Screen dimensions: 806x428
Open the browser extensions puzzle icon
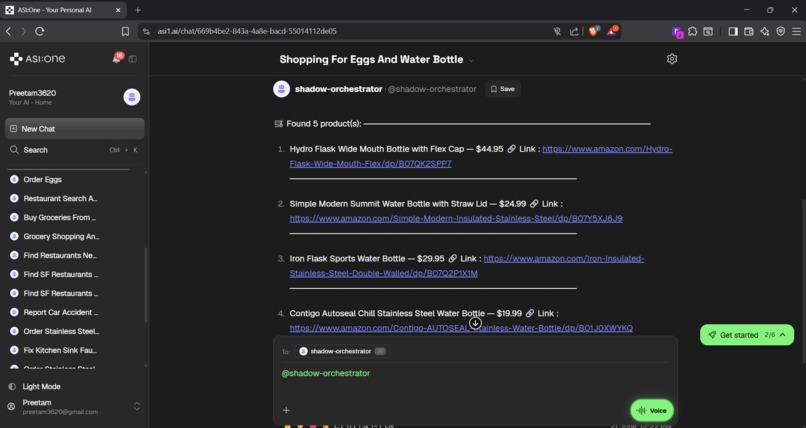pos(693,31)
